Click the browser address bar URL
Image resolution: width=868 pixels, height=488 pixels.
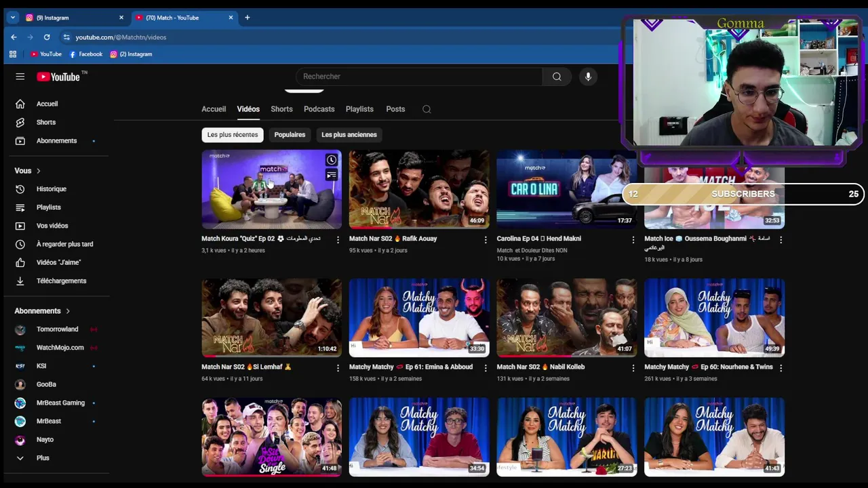point(121,37)
